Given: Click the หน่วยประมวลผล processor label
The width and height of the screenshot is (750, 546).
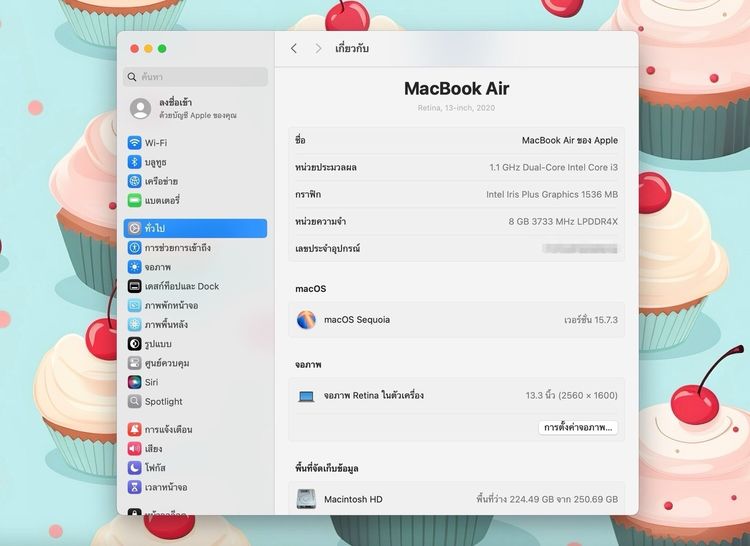Looking at the screenshot, I should 326,167.
